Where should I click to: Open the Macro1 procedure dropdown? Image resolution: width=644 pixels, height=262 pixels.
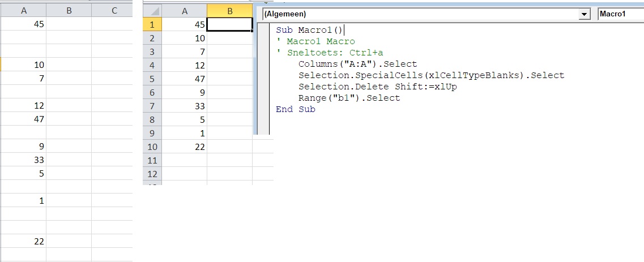[620, 14]
